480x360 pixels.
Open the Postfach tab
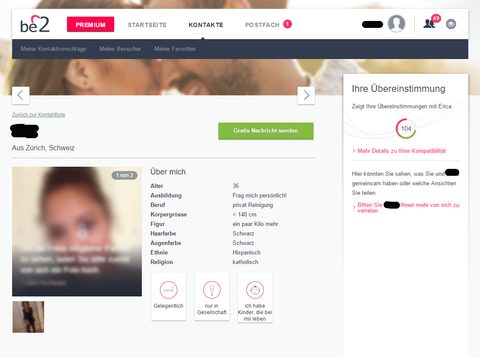point(262,25)
